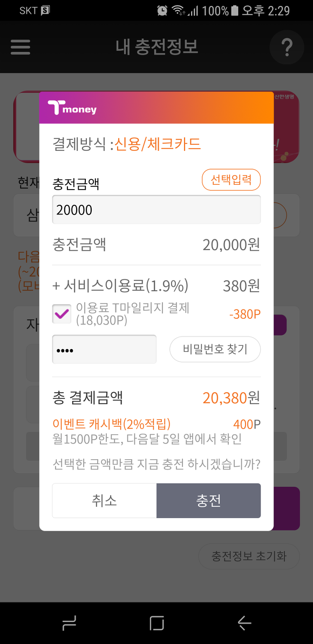The width and height of the screenshot is (313, 644).
Task: Tap the 내 충전정보 page title
Action: [x=157, y=47]
